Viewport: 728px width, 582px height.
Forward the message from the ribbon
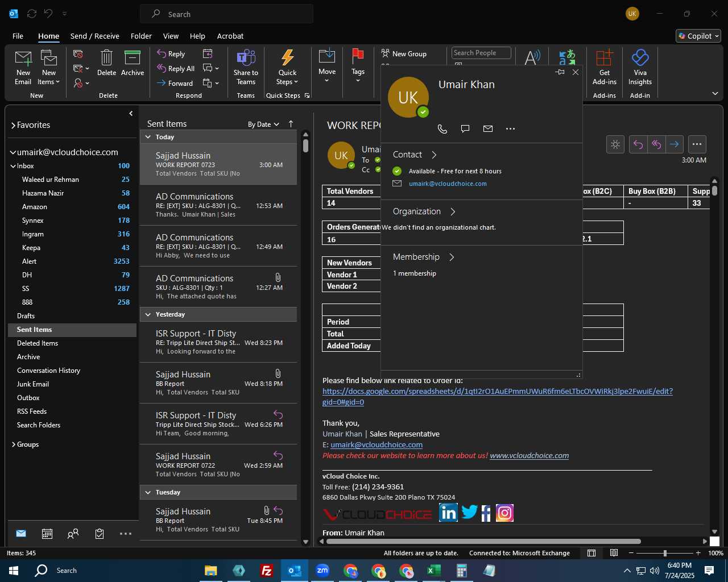click(175, 83)
